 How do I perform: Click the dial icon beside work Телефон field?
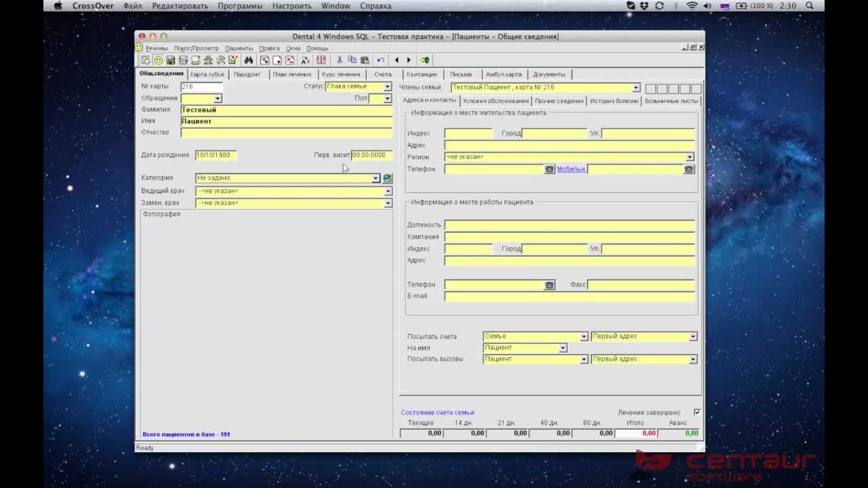pos(550,285)
